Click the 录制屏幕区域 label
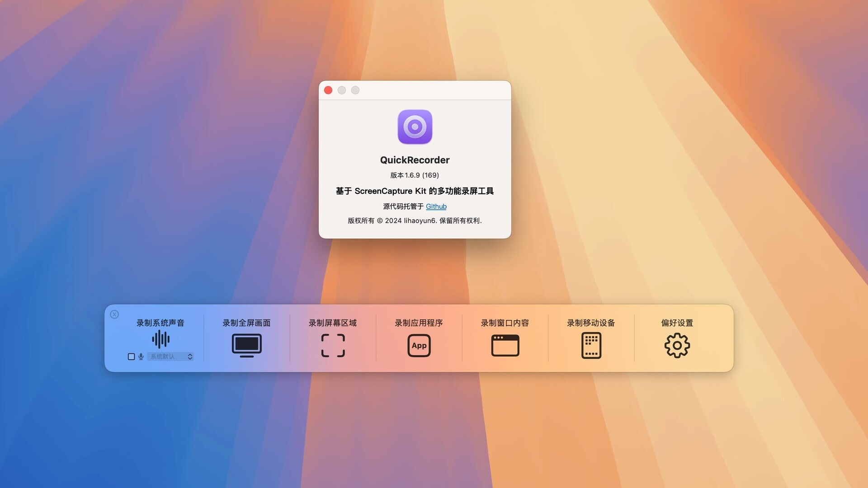Screen dimensions: 868x488 [333, 323]
